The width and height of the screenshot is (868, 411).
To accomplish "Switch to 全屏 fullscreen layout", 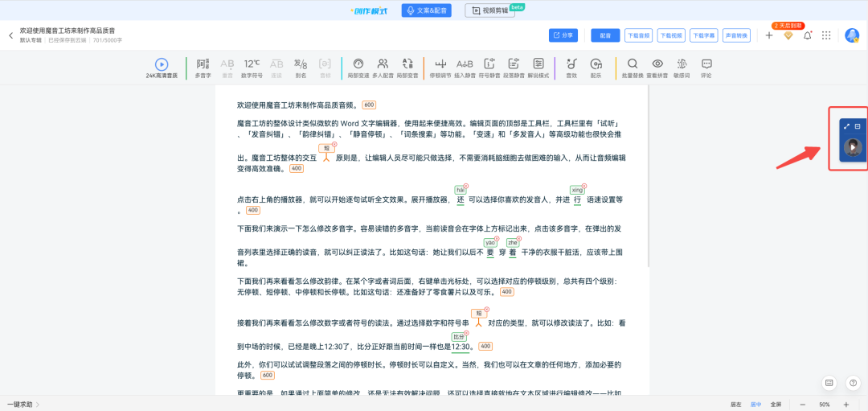I will tap(776, 405).
